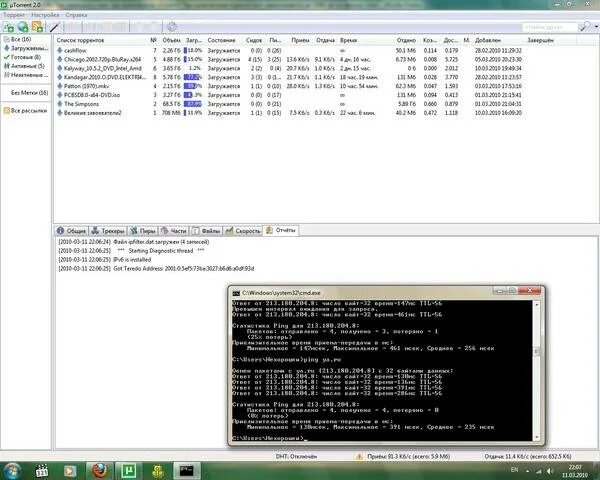Click the ipfilter.dat загружен log line
This screenshot has height=480, width=600.
[134, 242]
